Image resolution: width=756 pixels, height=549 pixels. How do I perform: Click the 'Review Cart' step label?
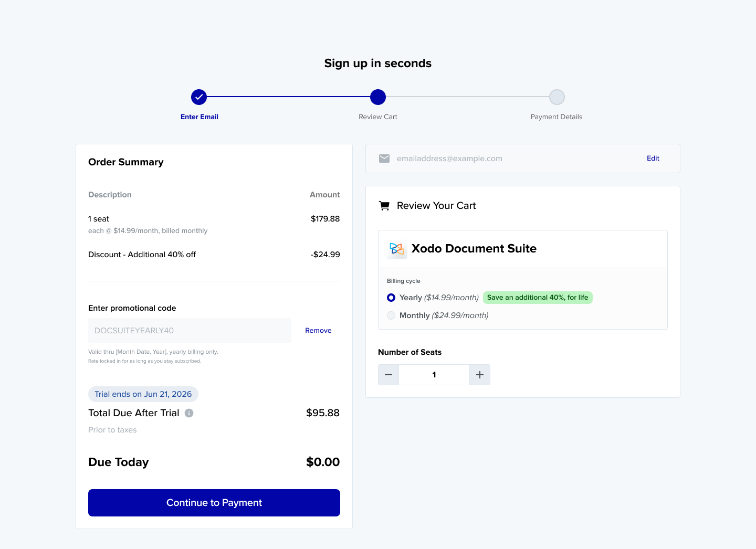(378, 117)
